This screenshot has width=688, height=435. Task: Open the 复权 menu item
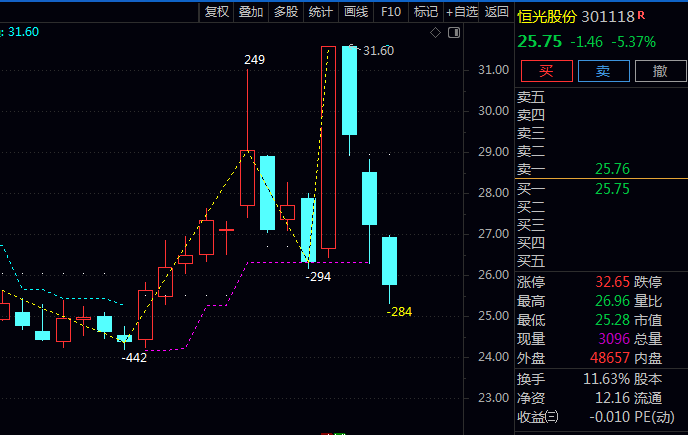tap(217, 12)
